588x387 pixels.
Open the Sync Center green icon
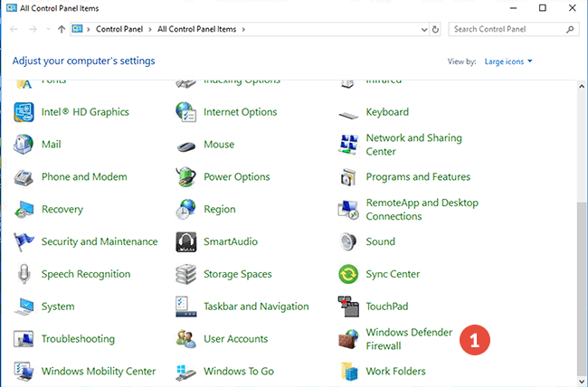tap(348, 274)
